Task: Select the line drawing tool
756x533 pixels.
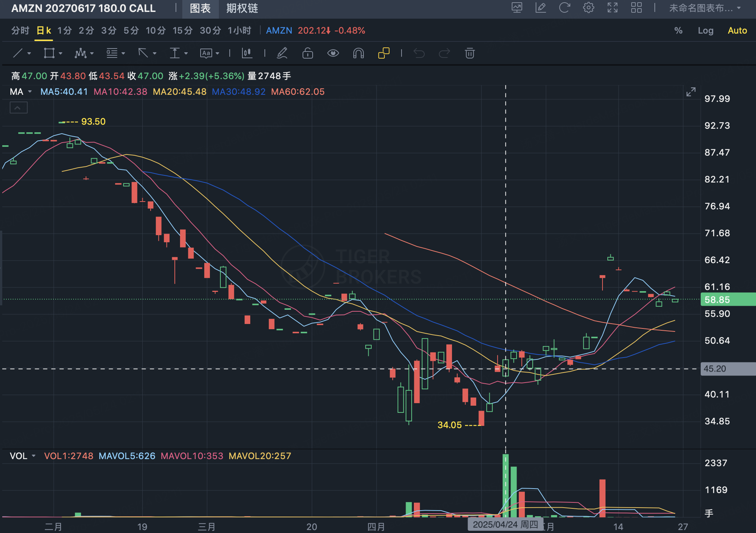Action: (x=18, y=53)
